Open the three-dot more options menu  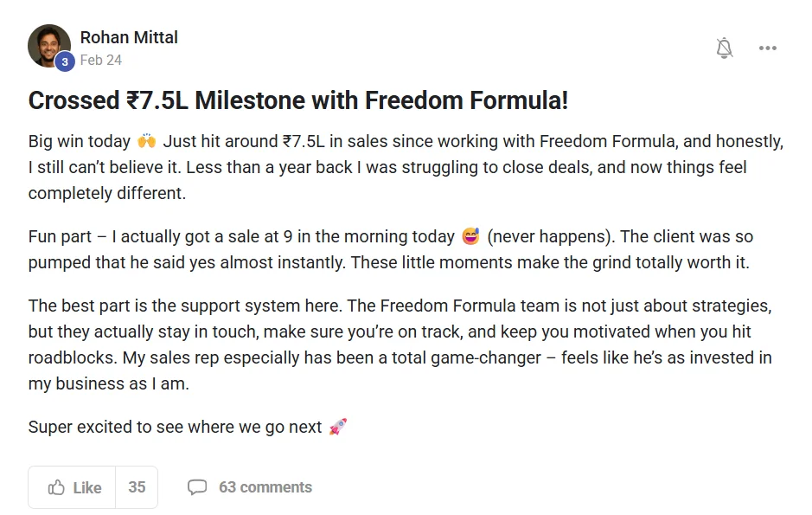[x=768, y=48]
